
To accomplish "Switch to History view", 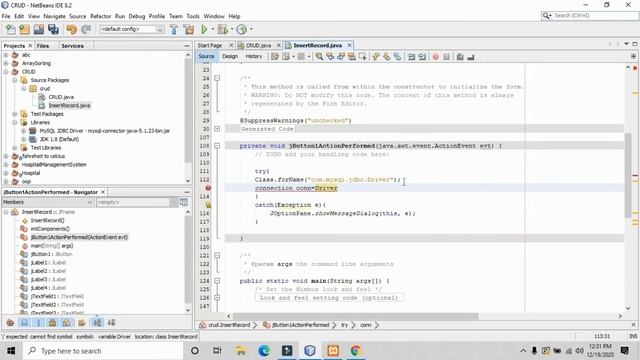I will pyautogui.click(x=253, y=56).
